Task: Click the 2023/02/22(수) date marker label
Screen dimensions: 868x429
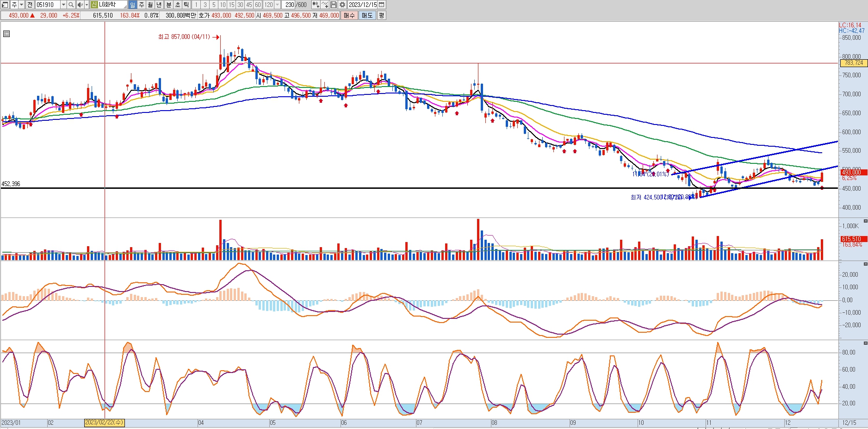Action: click(104, 423)
